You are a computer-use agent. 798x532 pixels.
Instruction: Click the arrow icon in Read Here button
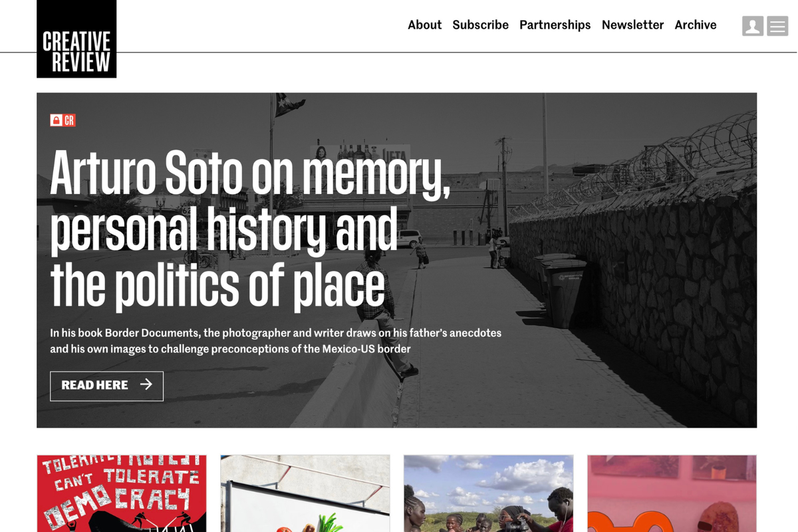pos(146,384)
